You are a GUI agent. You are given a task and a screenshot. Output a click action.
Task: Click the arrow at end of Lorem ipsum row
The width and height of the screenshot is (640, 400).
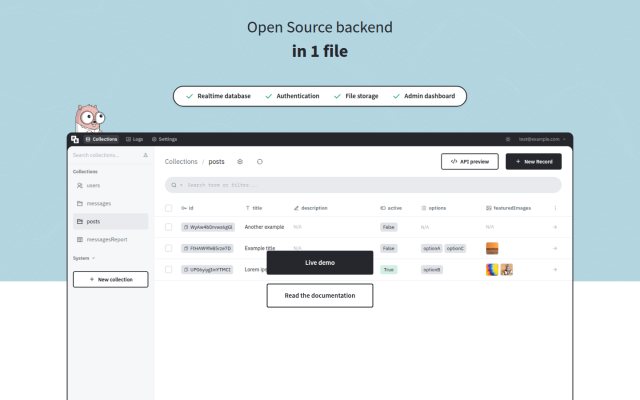pos(555,269)
